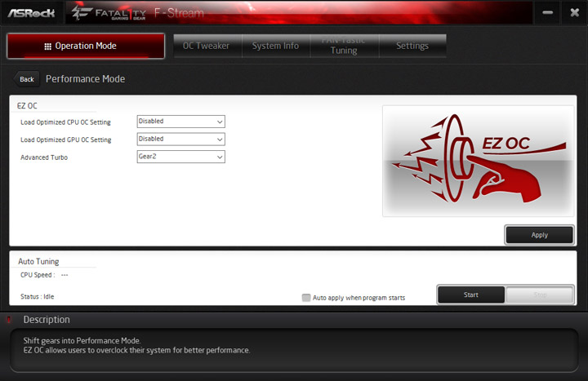This screenshot has height=381, width=588.
Task: Click the Fatal1ty F-Stream logo
Action: (138, 13)
